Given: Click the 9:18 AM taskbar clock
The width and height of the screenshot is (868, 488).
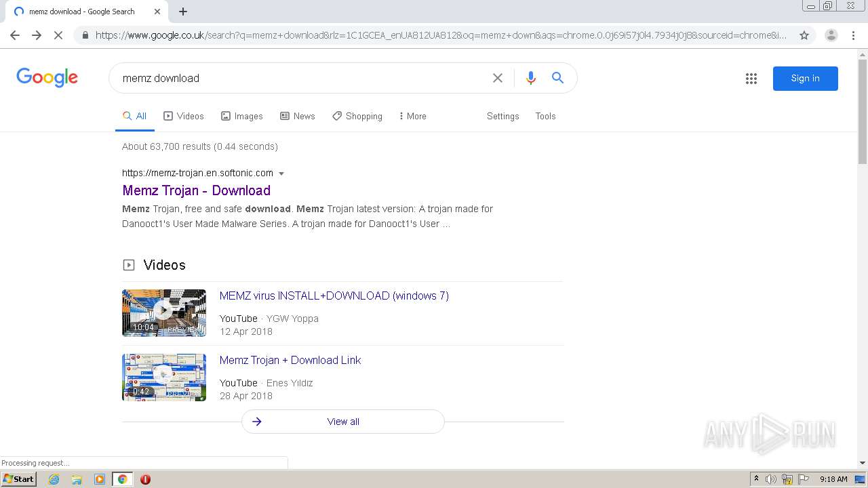Looking at the screenshot, I should [833, 479].
